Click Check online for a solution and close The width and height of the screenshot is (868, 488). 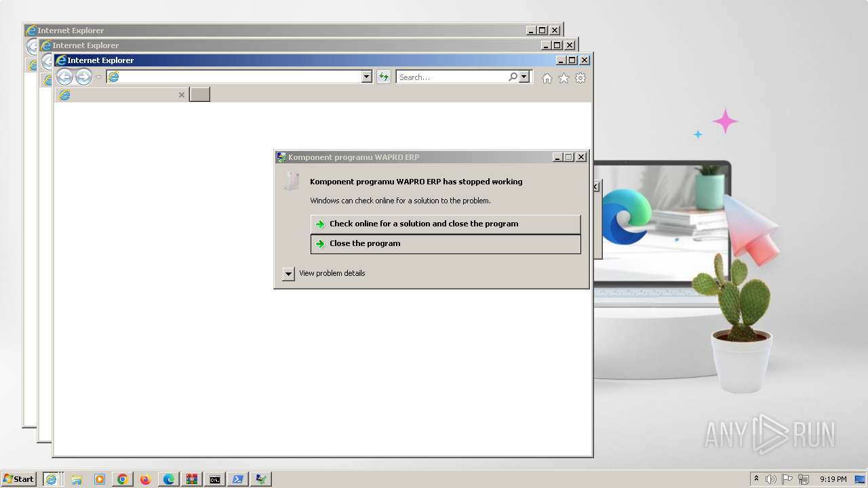(446, 224)
